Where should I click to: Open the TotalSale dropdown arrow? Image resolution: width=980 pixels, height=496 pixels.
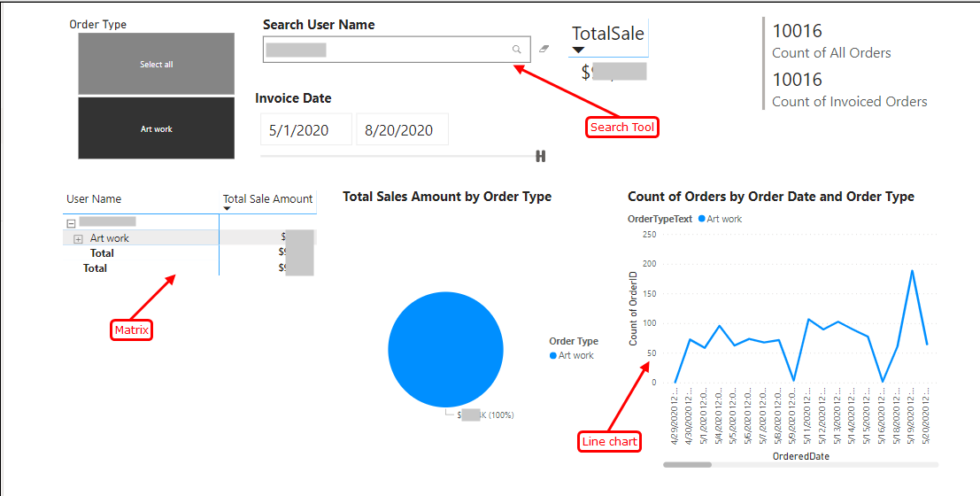(x=578, y=50)
